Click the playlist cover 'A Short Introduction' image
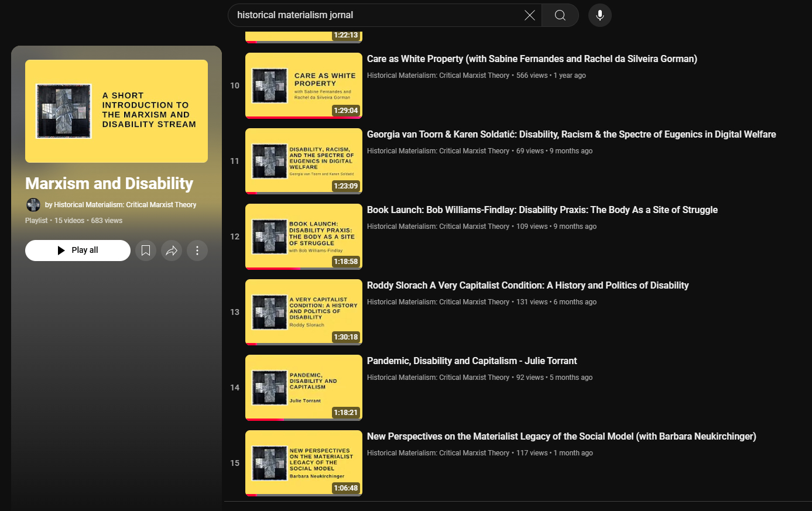Image resolution: width=812 pixels, height=511 pixels. click(x=117, y=111)
